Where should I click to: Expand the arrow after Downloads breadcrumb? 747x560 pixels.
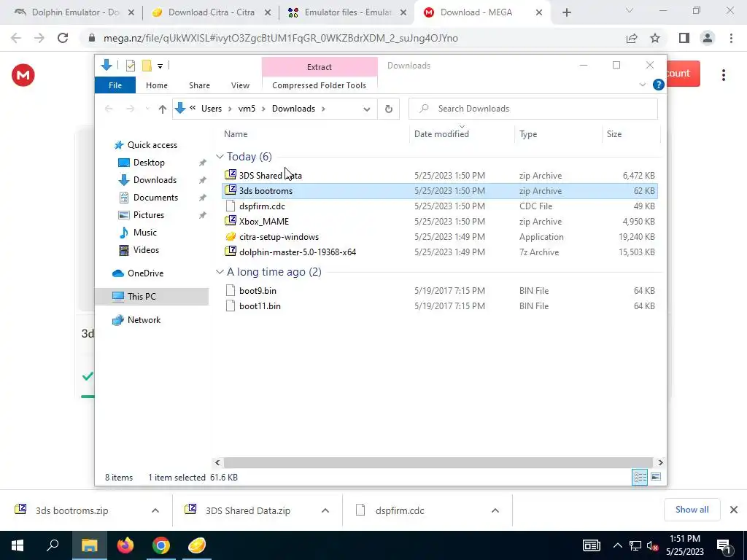[323, 109]
